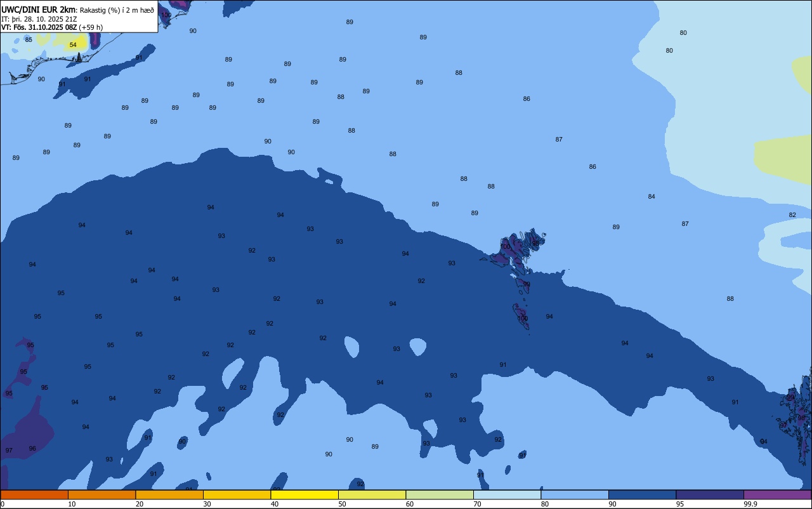Click the legend label '99.9'
812x509 pixels.
tap(750, 504)
